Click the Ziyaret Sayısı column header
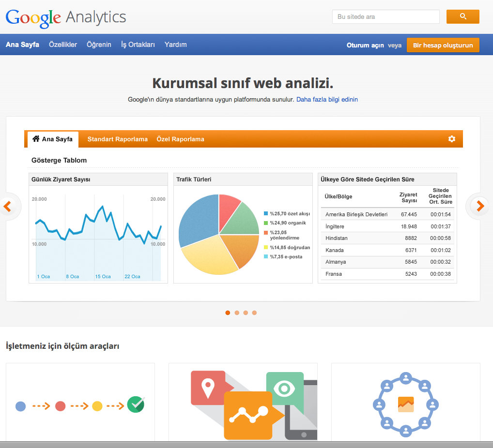This screenshot has width=493, height=448. [408, 197]
